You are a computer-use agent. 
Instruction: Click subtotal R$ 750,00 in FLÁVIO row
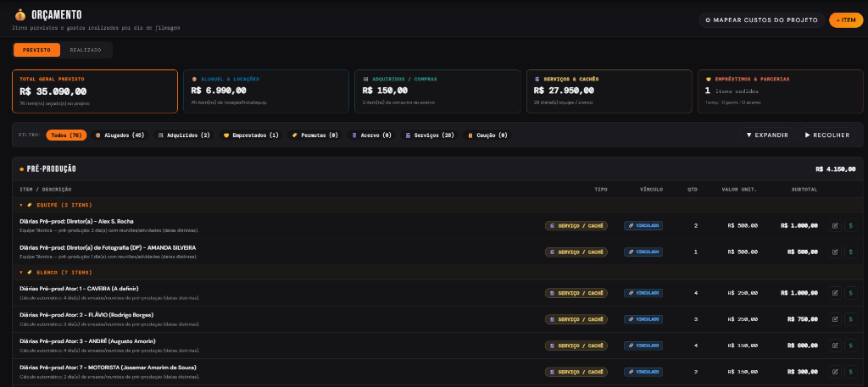pyautogui.click(x=802, y=319)
